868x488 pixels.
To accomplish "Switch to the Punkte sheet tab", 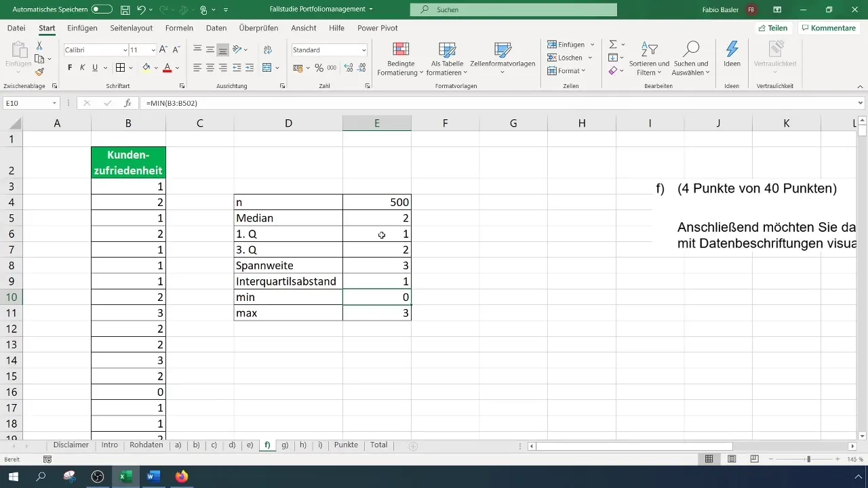I will point(346,445).
